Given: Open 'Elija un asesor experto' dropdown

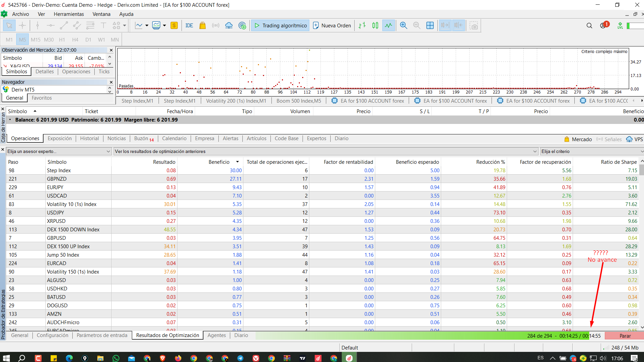Looking at the screenshot, I should (59, 151).
